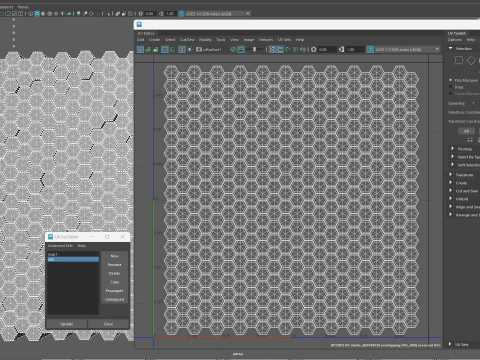Click the viewport gamma icon
The image size is (480, 360).
coord(161,14)
